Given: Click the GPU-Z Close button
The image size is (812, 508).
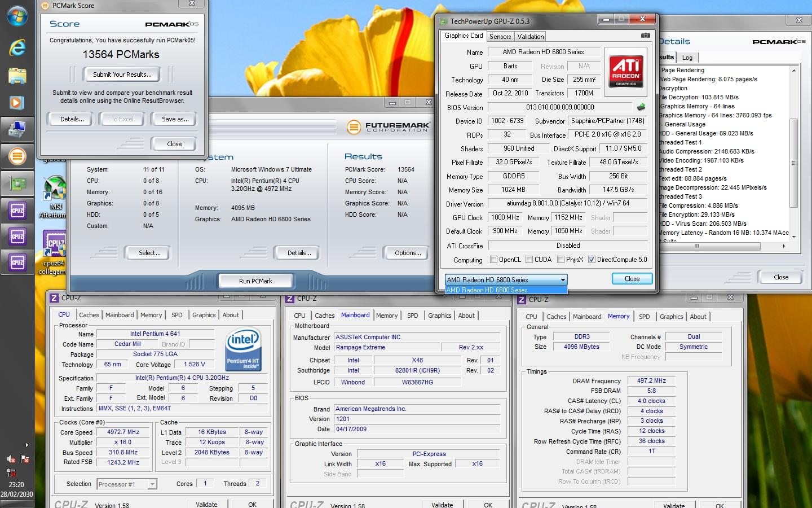Looking at the screenshot, I should click(632, 279).
